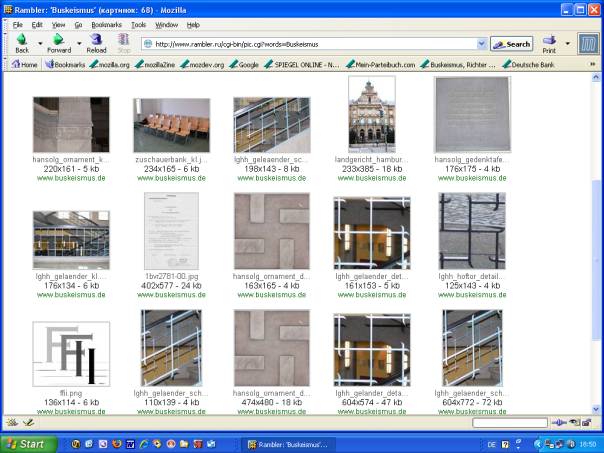Open the hansolg_gedenktafe plaque thumbnail
The width and height of the screenshot is (604, 453).
[472, 114]
